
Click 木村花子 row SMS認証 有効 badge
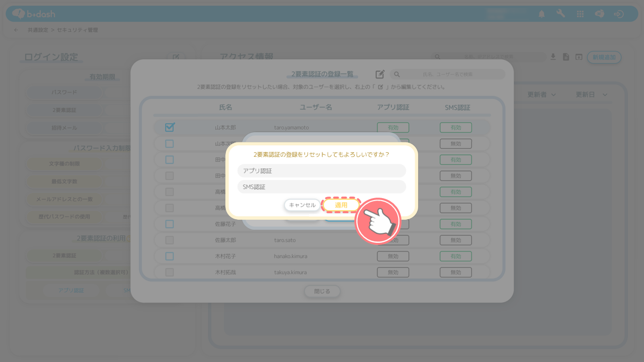pos(456,256)
